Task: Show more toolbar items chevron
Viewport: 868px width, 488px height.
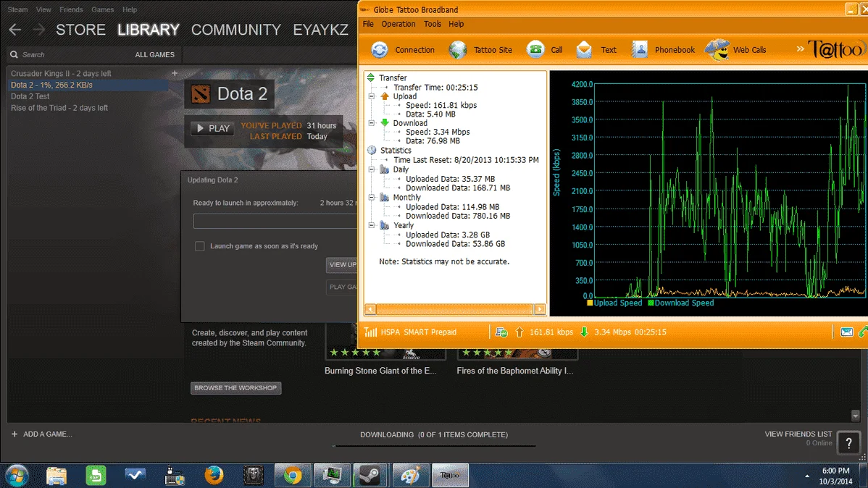Action: pos(800,49)
